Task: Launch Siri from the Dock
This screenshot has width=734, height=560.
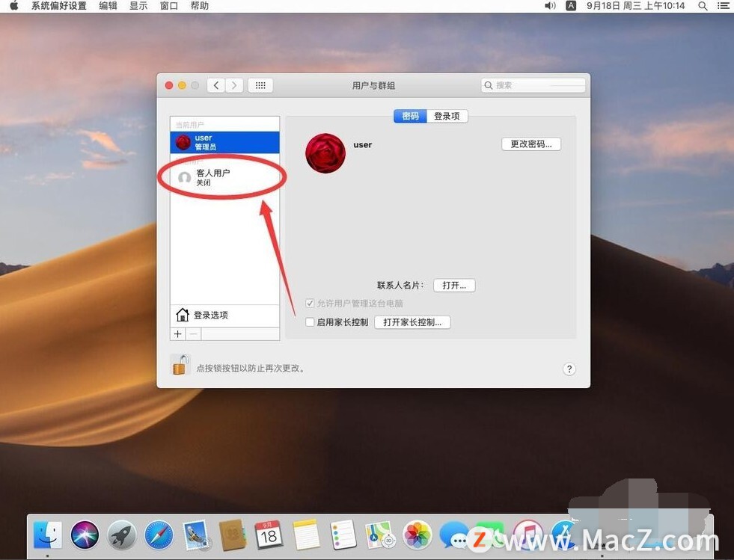Action: (x=85, y=535)
